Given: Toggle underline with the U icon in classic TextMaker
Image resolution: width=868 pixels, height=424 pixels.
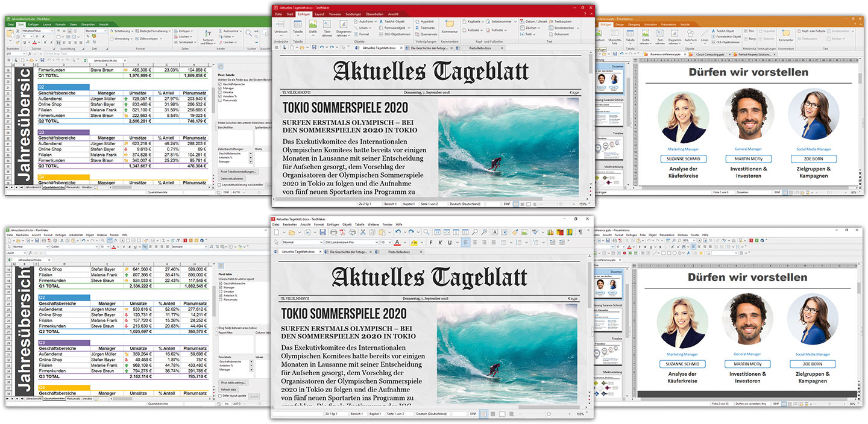Looking at the screenshot, I should [450, 242].
